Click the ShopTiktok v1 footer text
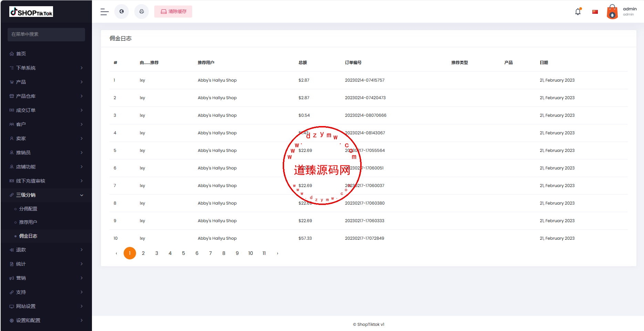This screenshot has height=331, width=644. (x=368, y=324)
